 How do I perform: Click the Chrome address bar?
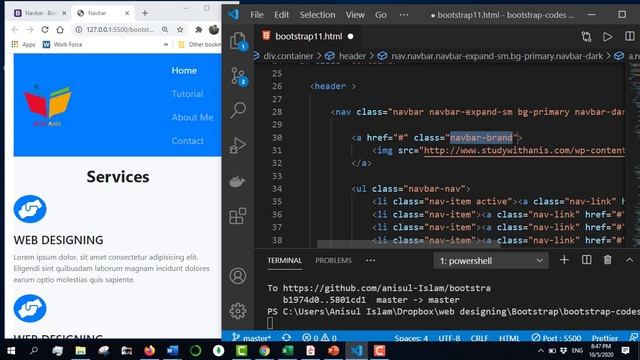point(120,29)
